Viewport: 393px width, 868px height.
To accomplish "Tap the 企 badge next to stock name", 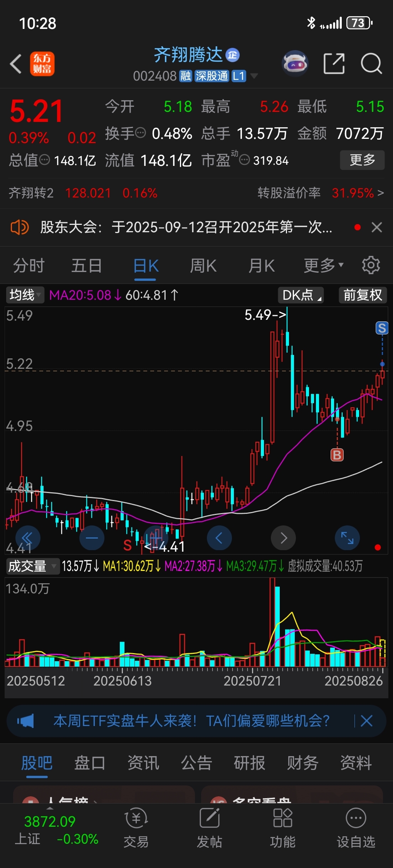I will [x=232, y=55].
